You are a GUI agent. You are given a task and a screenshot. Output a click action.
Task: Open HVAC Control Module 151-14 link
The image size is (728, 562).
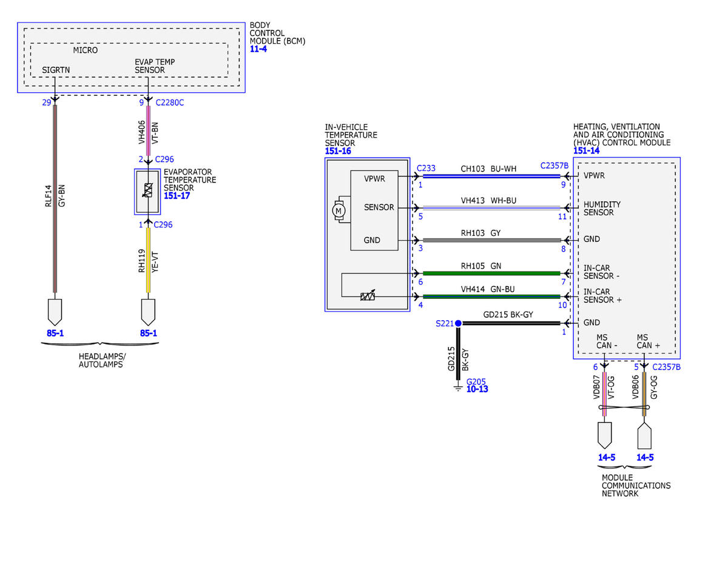586,151
